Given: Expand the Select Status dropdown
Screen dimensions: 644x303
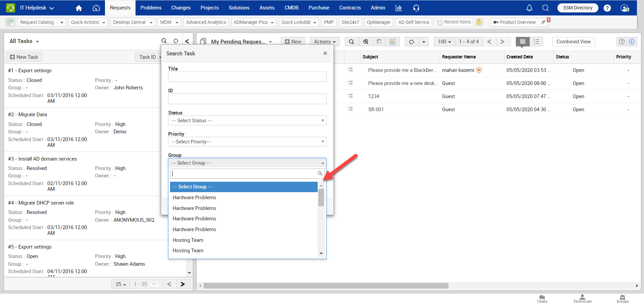Looking at the screenshot, I should (x=247, y=121).
